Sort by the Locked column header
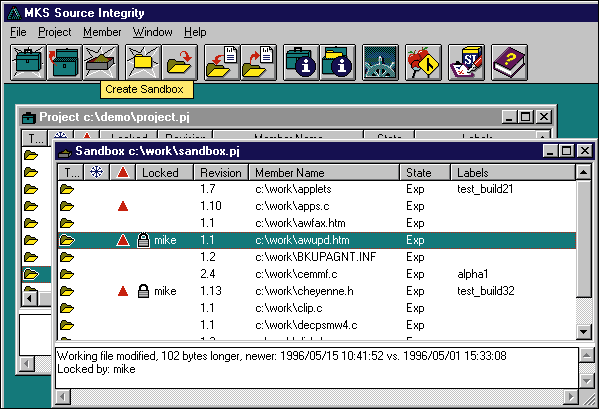Screen dimensions: 599x409 (164, 173)
